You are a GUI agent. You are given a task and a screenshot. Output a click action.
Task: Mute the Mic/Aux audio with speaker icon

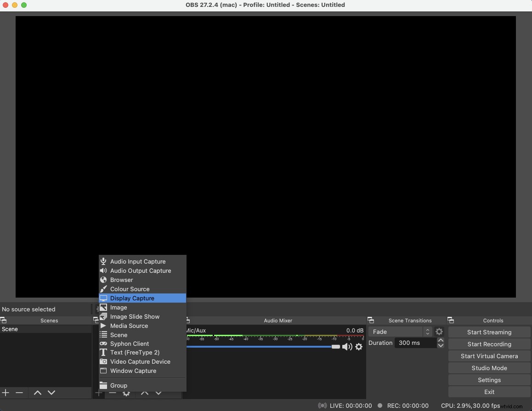pos(348,347)
